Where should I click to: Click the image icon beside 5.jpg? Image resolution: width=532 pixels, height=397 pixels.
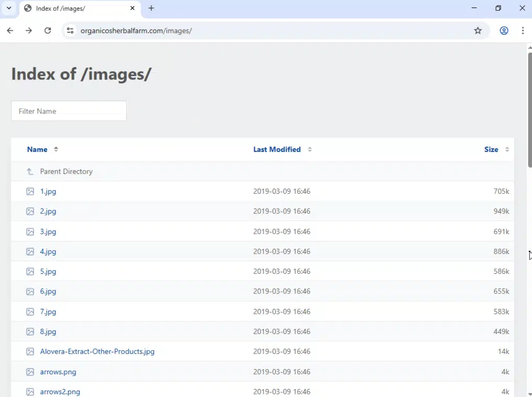(x=30, y=271)
